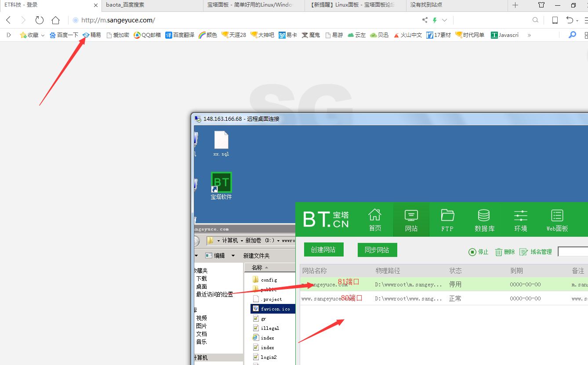Screen dimensions: 588x365
Task: Go back in the browser
Action: tap(8, 20)
